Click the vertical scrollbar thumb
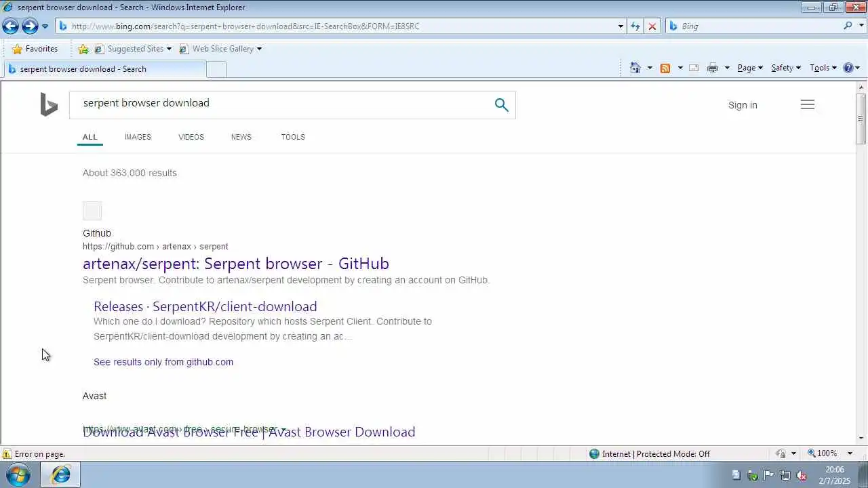This screenshot has height=488, width=868. 861,119
